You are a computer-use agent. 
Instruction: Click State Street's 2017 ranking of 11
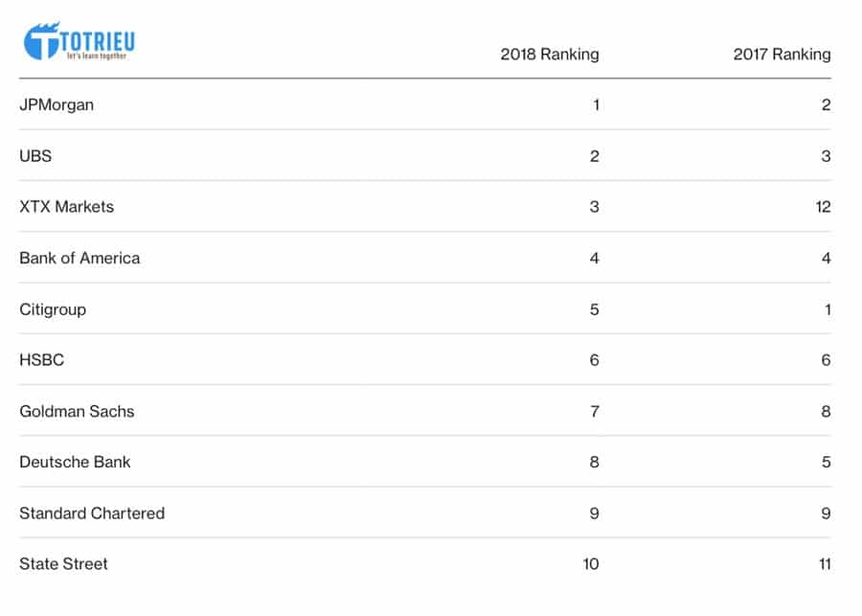pyautogui.click(x=822, y=564)
